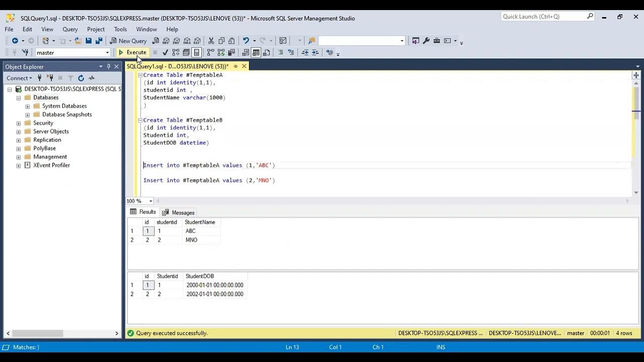This screenshot has height=362, width=644.
Task: Expand the System Databases node
Action: 28,106
